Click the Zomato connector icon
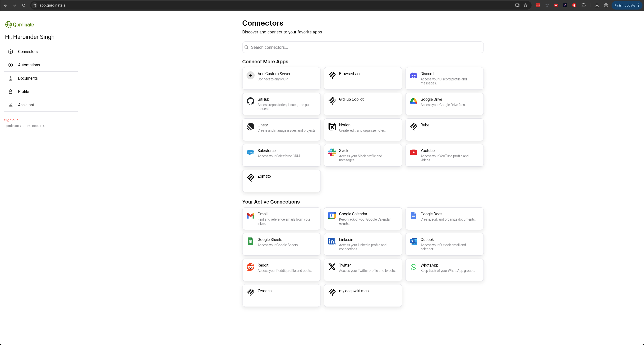 250,178
